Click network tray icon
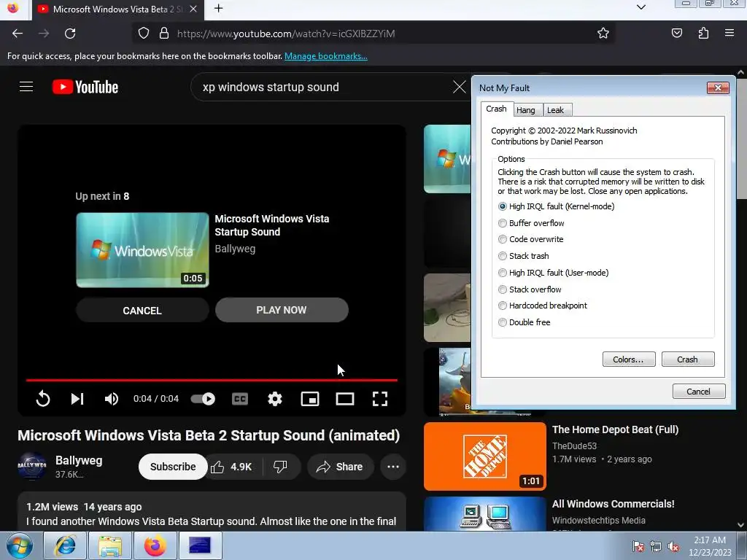This screenshot has height=560, width=747. (656, 546)
